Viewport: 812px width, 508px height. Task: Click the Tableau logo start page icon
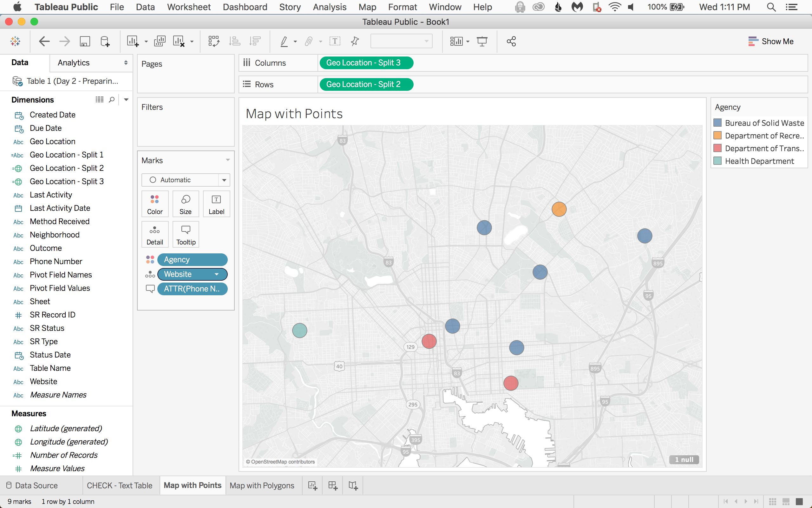tap(16, 41)
